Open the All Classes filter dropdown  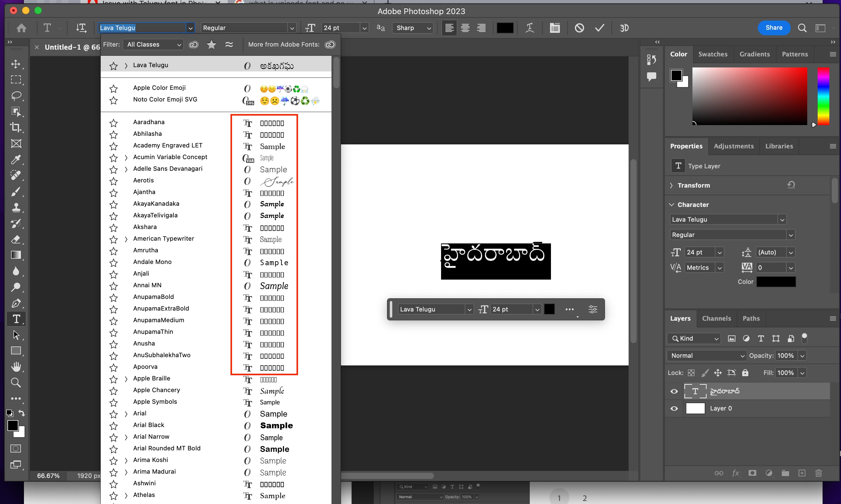pyautogui.click(x=154, y=44)
